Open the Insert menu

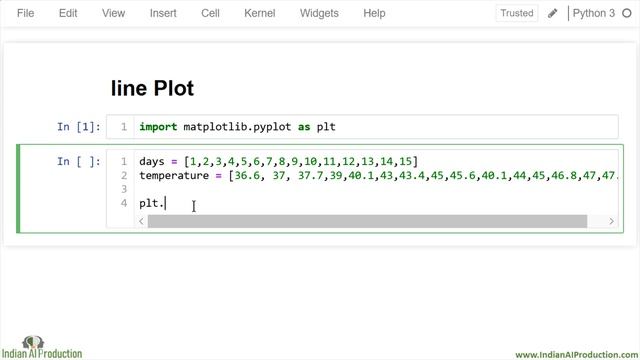[x=163, y=13]
